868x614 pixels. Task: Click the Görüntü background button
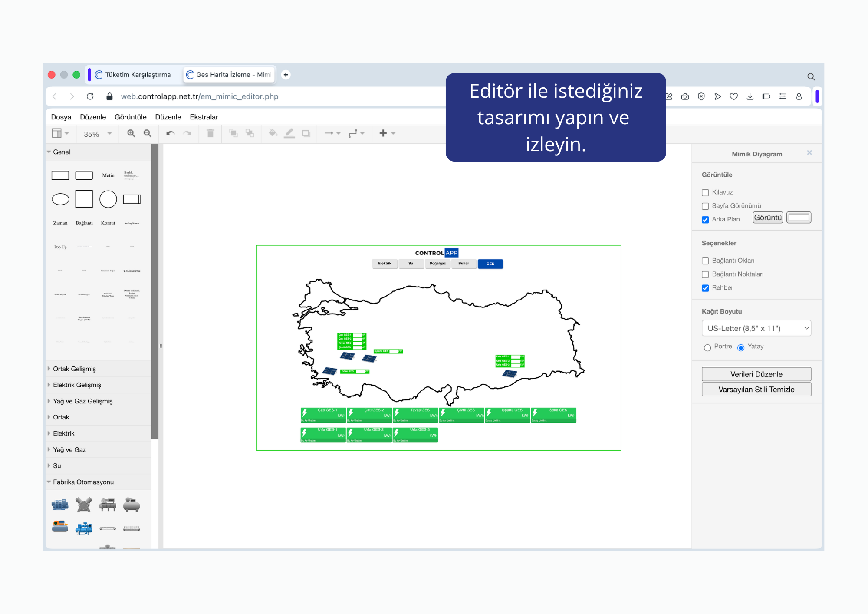768,218
